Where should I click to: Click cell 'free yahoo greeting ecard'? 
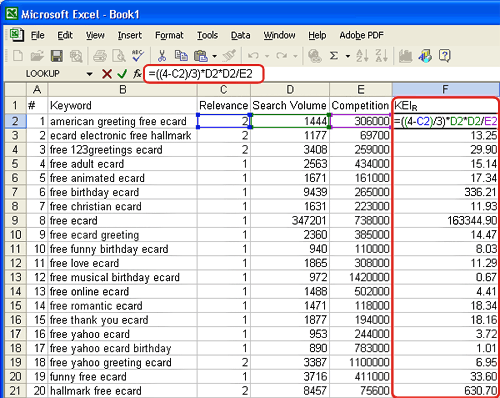click(x=123, y=362)
